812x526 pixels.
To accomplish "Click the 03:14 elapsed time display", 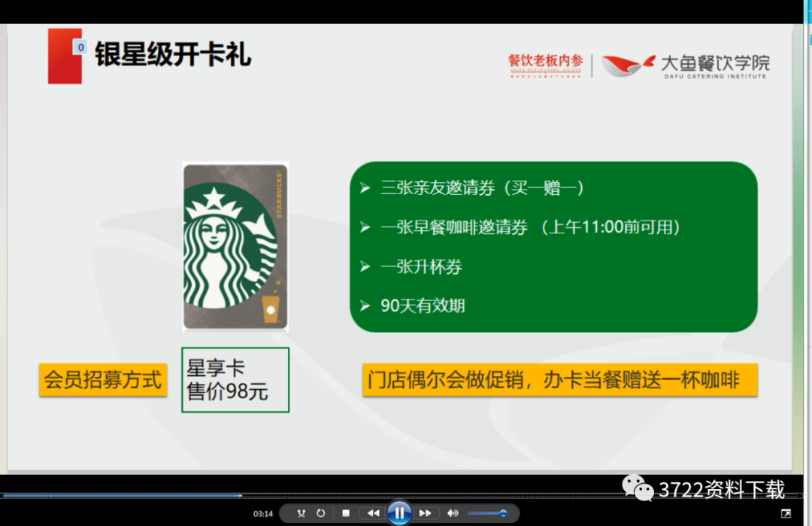I will (x=263, y=513).
